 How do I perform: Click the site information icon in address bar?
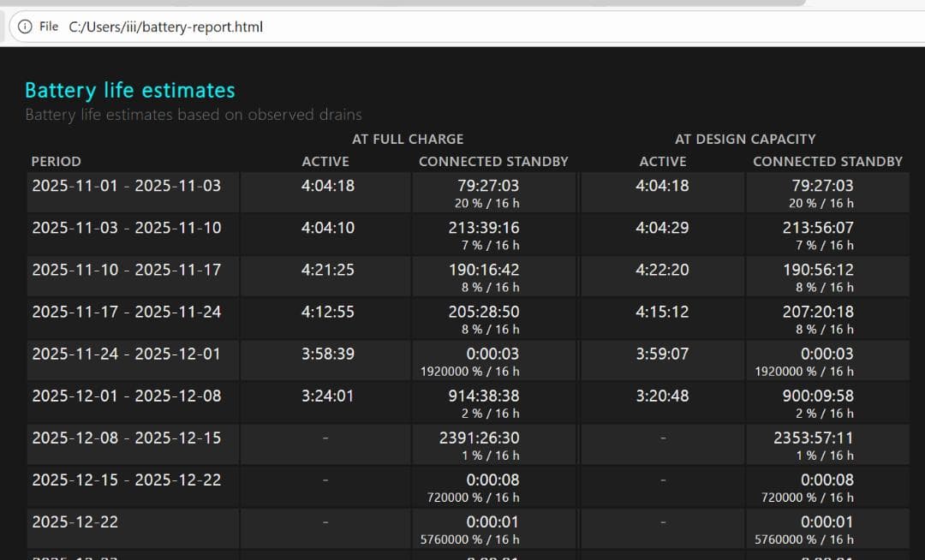[x=24, y=27]
